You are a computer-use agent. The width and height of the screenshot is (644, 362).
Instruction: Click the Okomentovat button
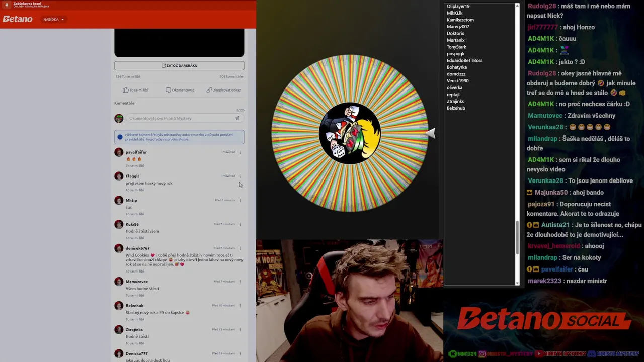tap(180, 90)
